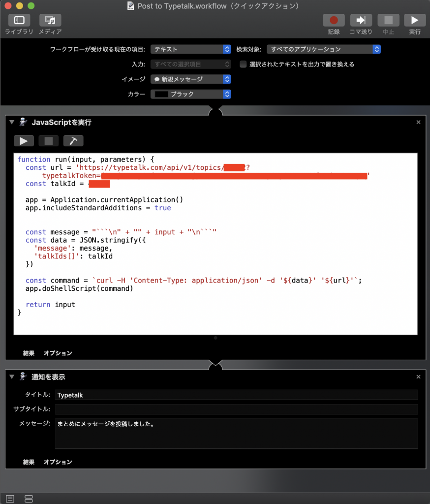The height and width of the screenshot is (504, 430).
Task: Open the イメージ 新規メッセージ dropdown
Action: pos(191,79)
